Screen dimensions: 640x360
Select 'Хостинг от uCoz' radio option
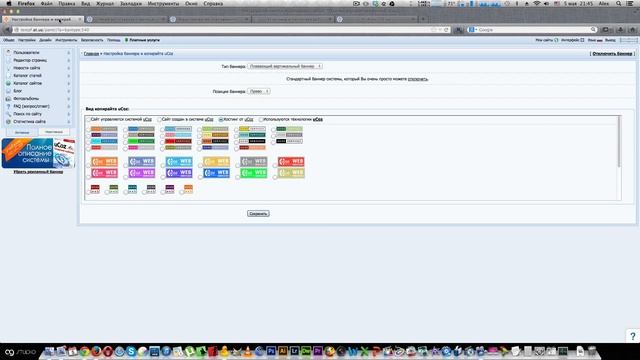click(221, 120)
